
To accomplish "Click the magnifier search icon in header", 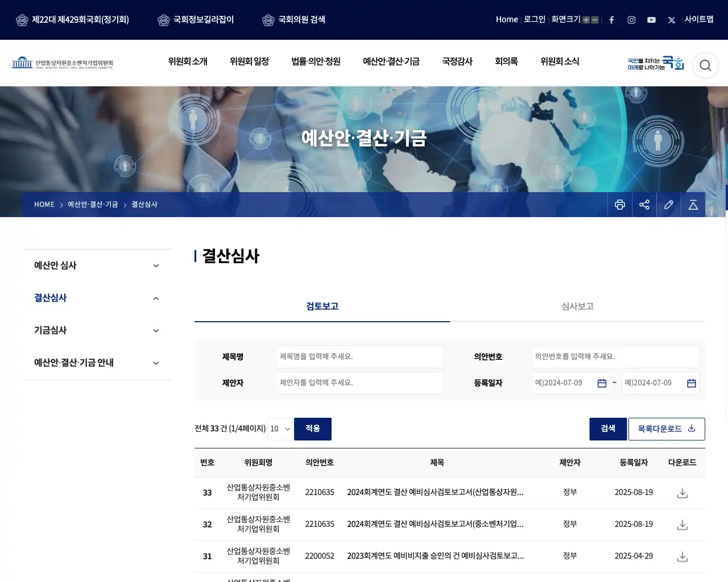I will coord(705,65).
